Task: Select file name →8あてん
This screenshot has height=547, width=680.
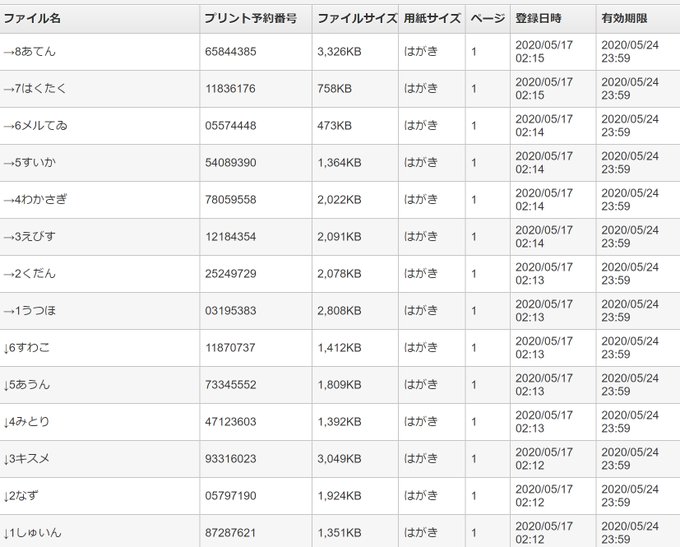Action: pyautogui.click(x=29, y=52)
